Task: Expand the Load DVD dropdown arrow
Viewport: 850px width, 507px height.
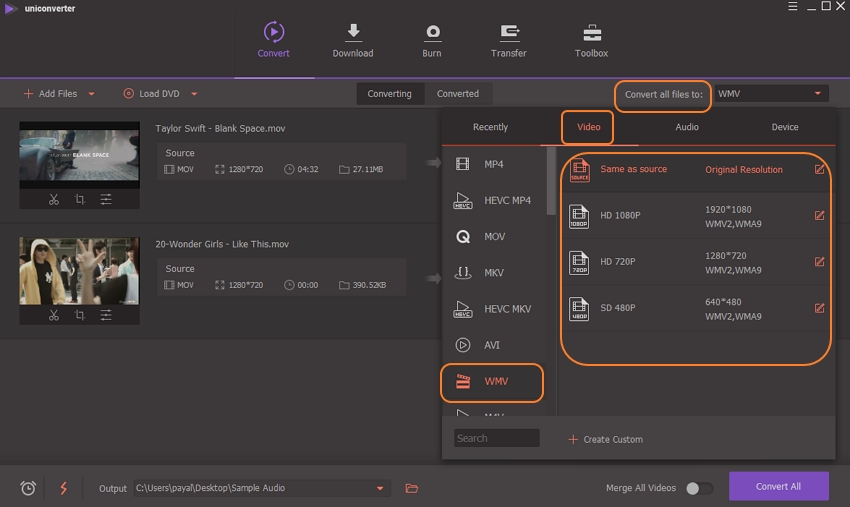Action: click(194, 94)
